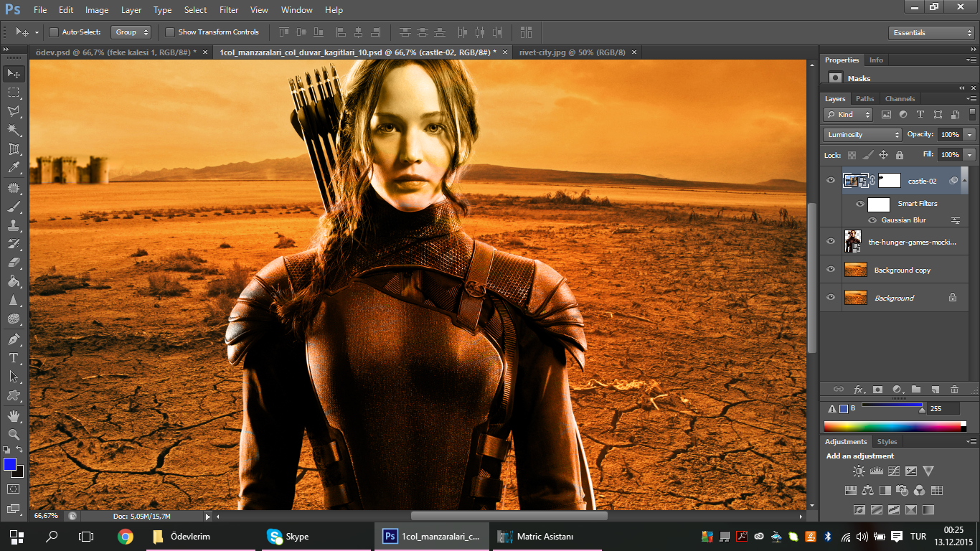Open the Fill slider dropdown arrow
This screenshot has width=980, height=551.
click(970, 155)
